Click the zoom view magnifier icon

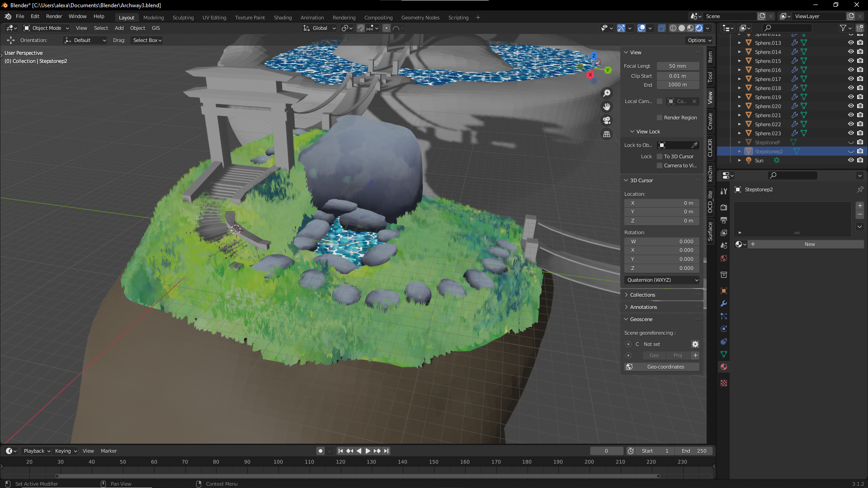point(607,93)
